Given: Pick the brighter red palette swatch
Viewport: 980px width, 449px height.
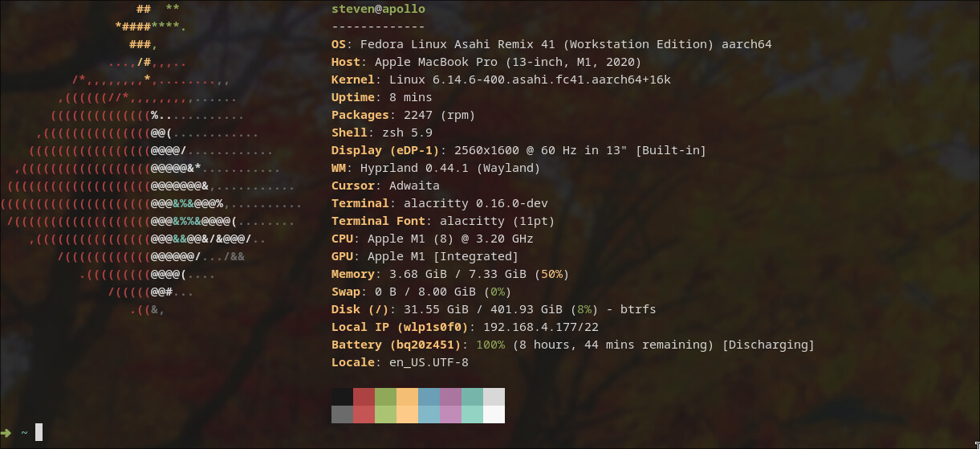Looking at the screenshot, I should [x=364, y=414].
